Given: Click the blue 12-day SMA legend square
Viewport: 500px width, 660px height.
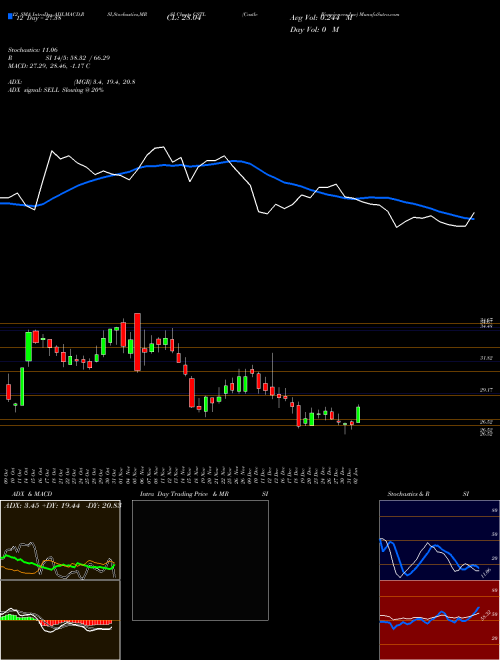Looking at the screenshot, I should (x=10, y=16).
